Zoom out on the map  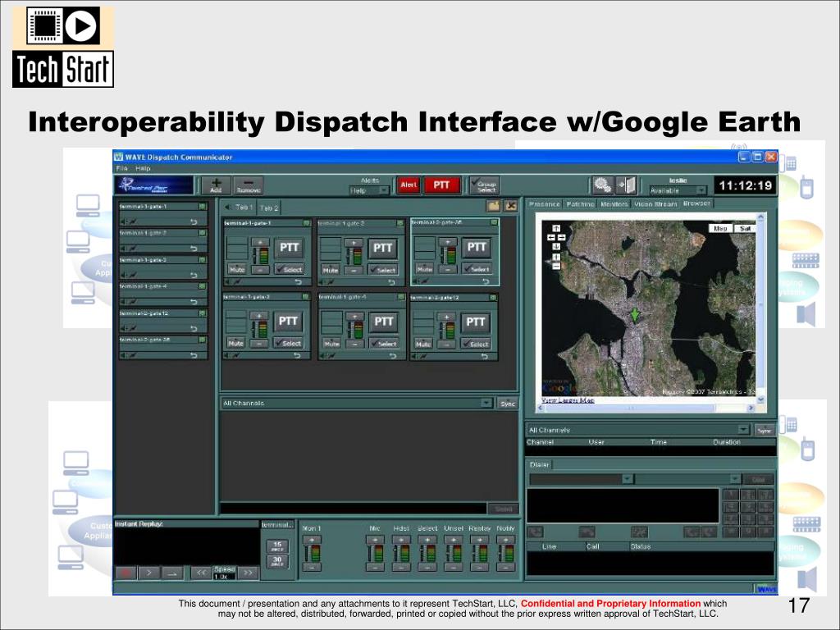(556, 267)
